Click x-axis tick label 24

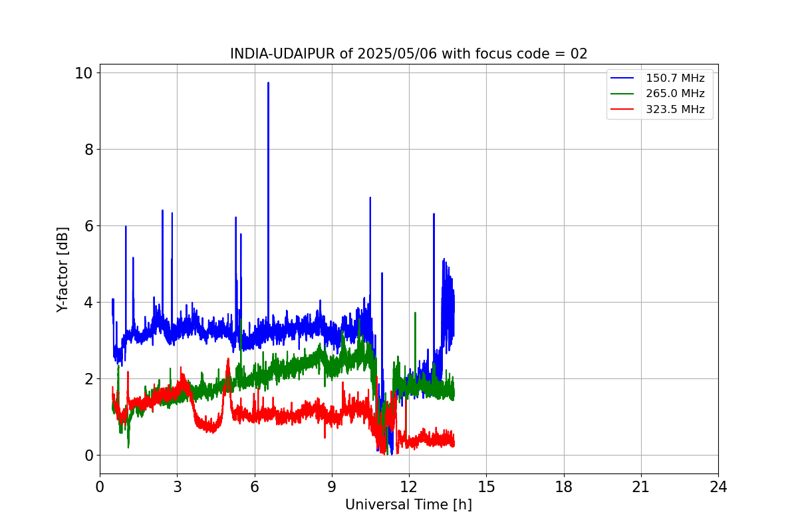pyautogui.click(x=718, y=487)
